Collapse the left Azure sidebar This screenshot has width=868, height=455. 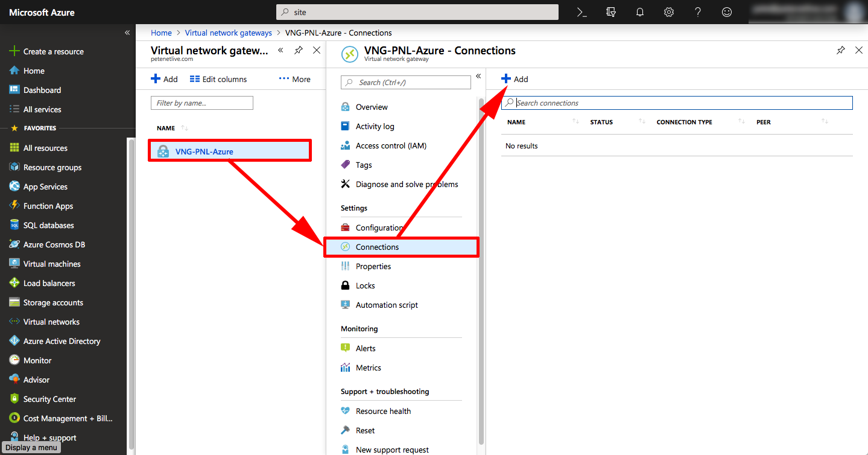[x=127, y=33]
